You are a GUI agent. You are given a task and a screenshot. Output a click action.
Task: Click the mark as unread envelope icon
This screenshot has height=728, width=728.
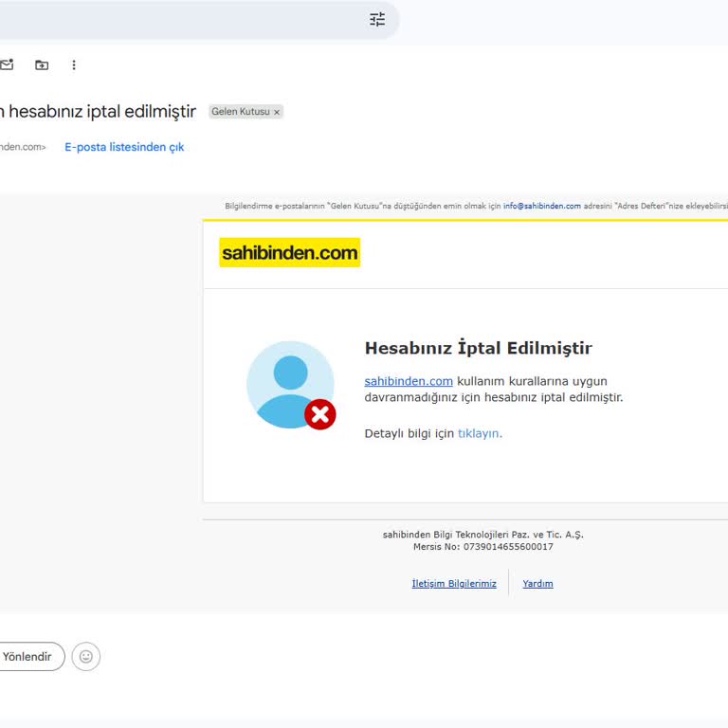tap(7, 64)
